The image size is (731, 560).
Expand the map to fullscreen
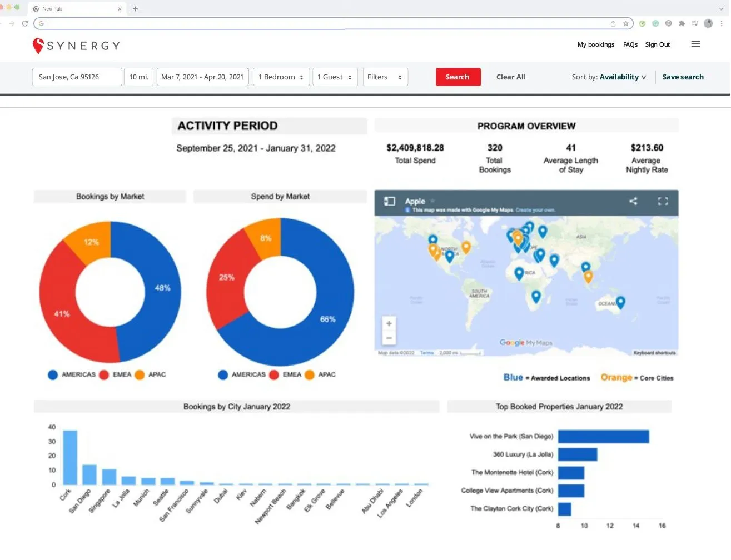pos(663,202)
